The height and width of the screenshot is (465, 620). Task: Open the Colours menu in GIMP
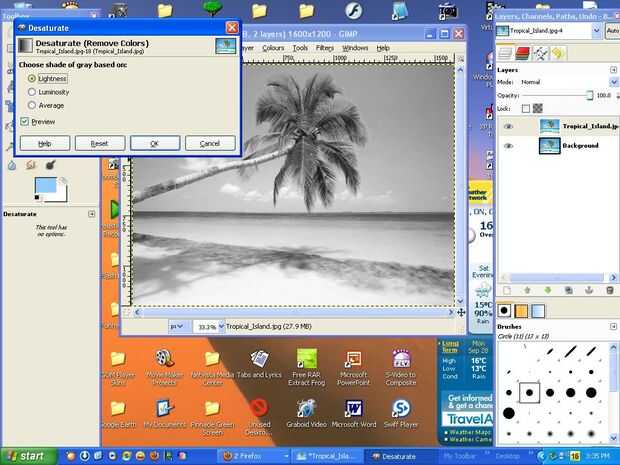point(273,48)
